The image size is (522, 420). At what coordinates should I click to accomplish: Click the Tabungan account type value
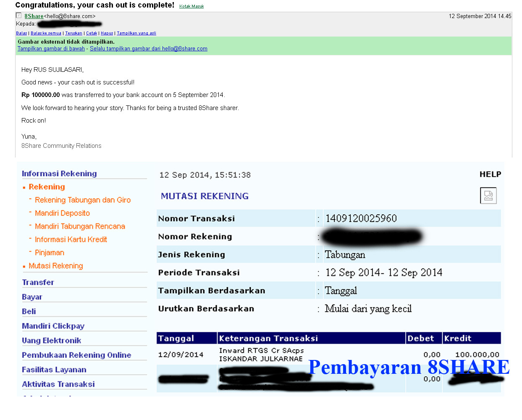(x=345, y=255)
